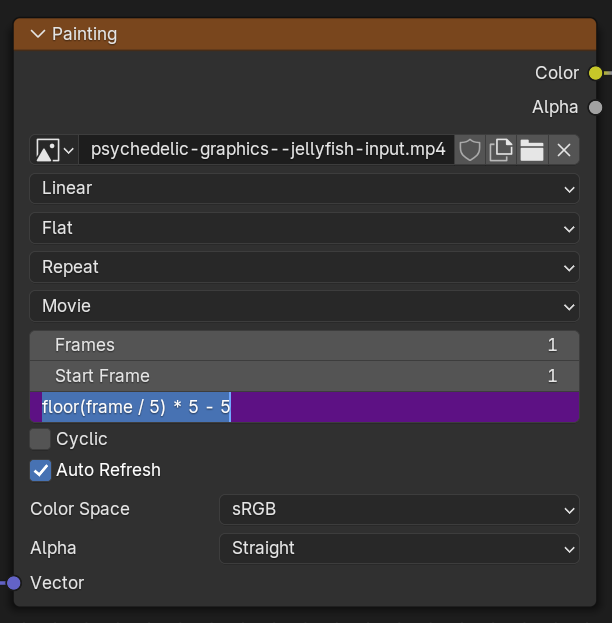
Task: Collapse the Painting node header chevron
Action: pos(38,34)
